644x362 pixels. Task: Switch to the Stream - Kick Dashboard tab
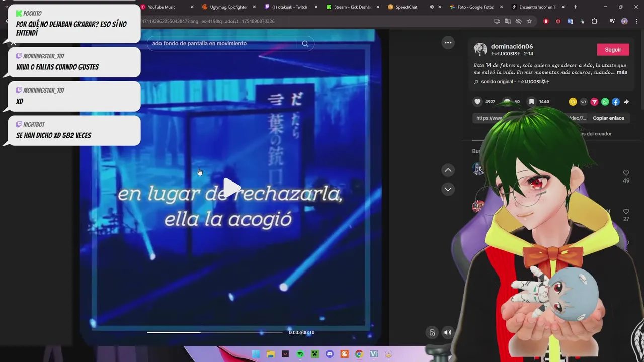click(352, 7)
